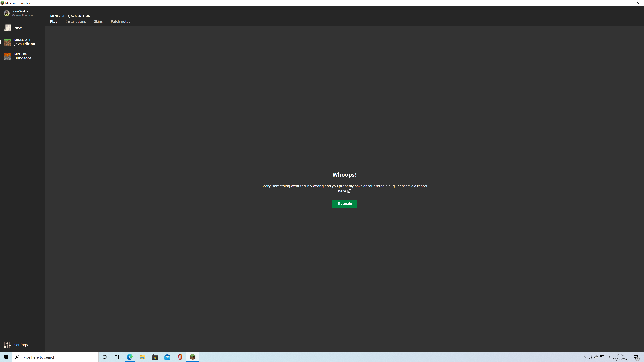Switch to the Installations tab
The height and width of the screenshot is (362, 644).
[x=75, y=21]
